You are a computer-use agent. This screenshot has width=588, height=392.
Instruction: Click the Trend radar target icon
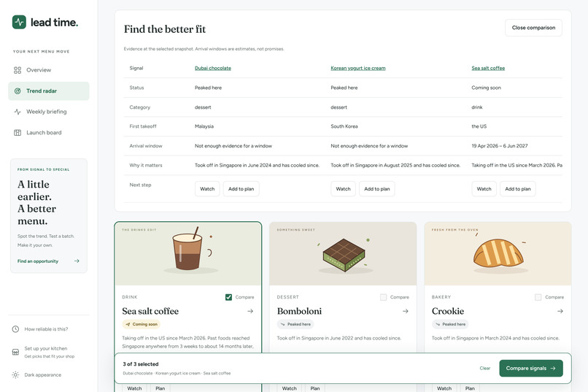(18, 91)
